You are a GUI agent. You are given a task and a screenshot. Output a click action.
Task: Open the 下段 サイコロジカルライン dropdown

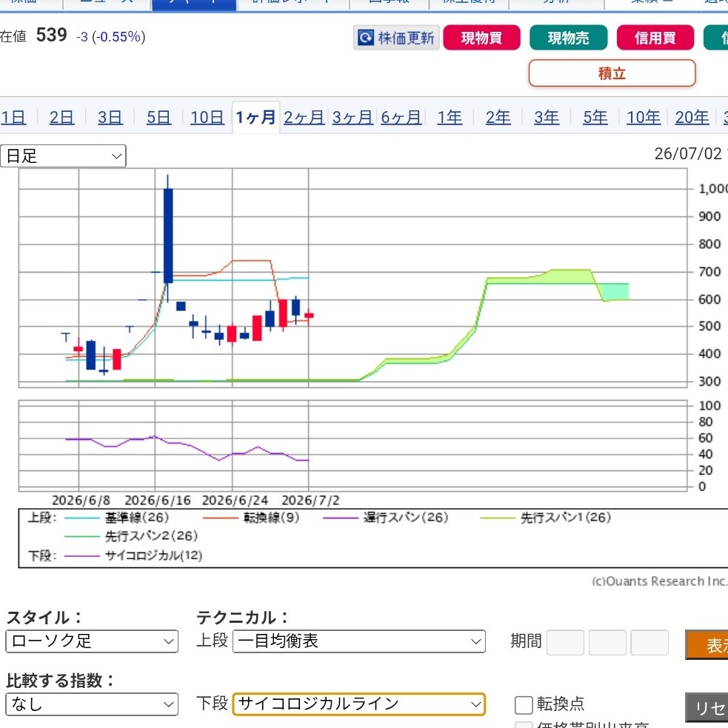[359, 704]
